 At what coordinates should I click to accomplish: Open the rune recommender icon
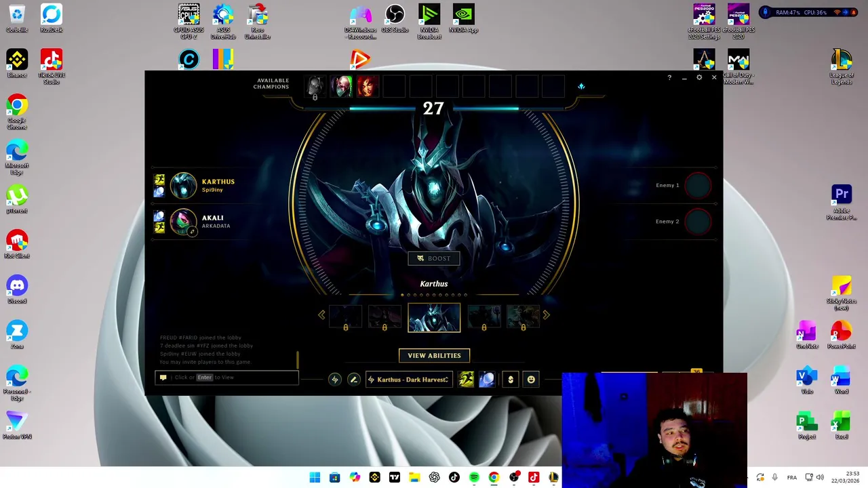[334, 380]
